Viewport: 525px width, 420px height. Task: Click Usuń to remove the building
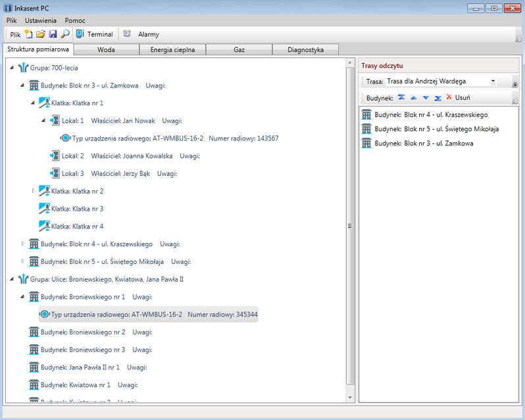coord(458,97)
